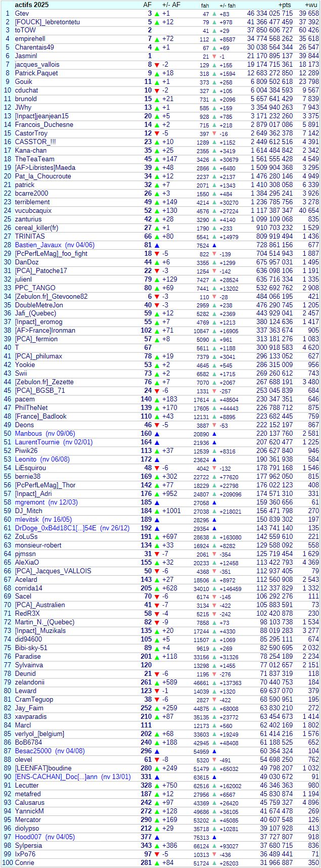Click red down arrow beside jacques_vallois's -2
This screenshot has height=868, width=321.
pos(157,65)
